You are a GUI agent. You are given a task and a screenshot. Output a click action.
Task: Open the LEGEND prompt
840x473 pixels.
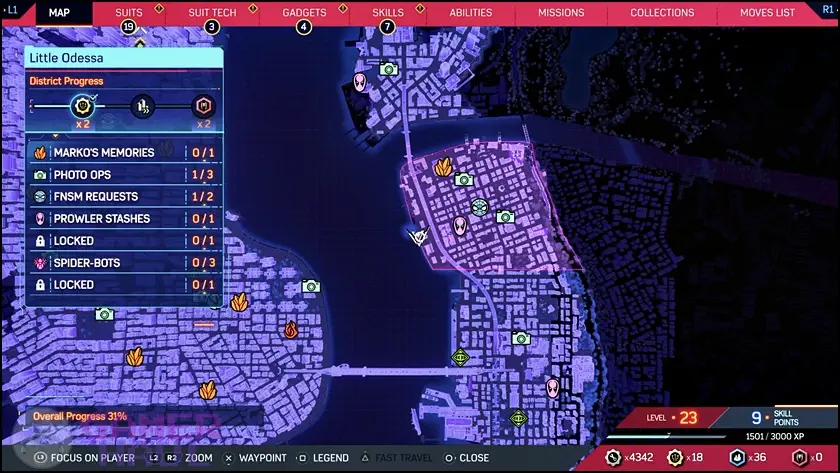click(x=324, y=458)
